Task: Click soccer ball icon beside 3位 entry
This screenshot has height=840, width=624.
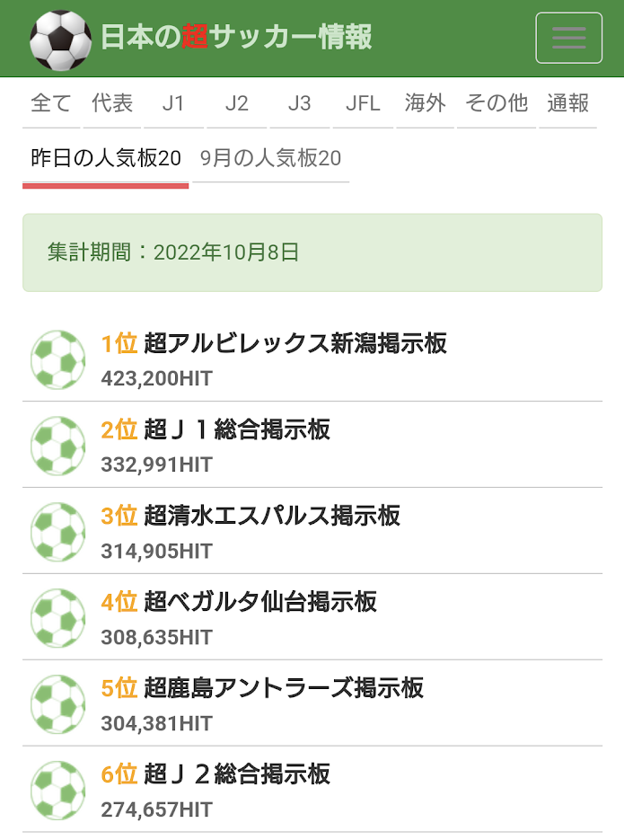Action: tap(58, 532)
